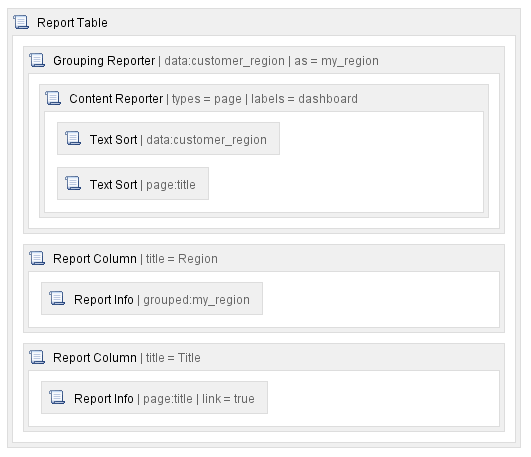Select the Text Sort page:title macro
531x457 pixels.
tap(133, 183)
